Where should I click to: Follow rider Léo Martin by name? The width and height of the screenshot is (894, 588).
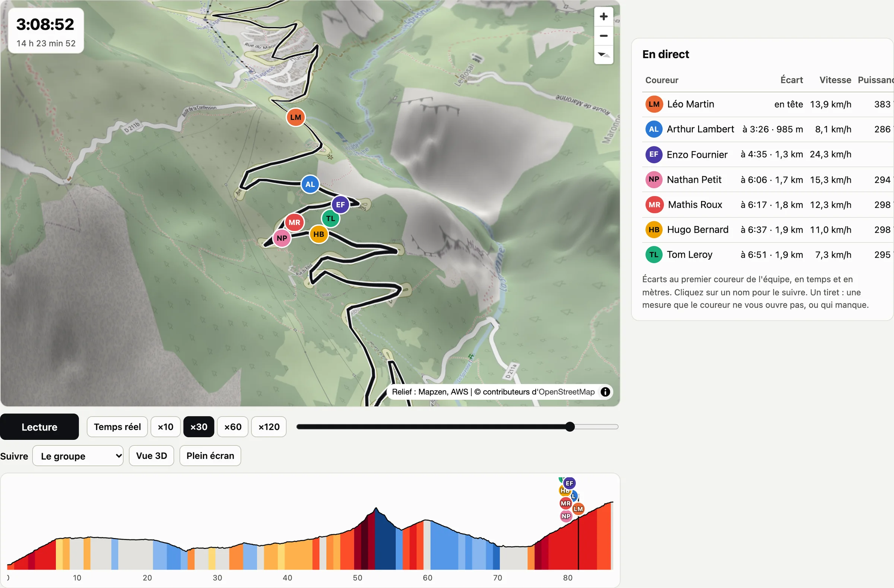[690, 104]
